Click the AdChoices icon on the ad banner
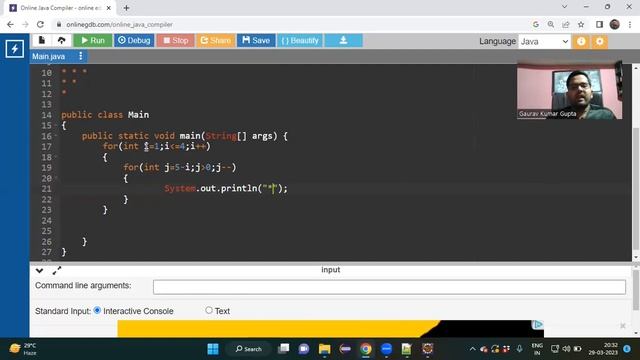 (538, 324)
